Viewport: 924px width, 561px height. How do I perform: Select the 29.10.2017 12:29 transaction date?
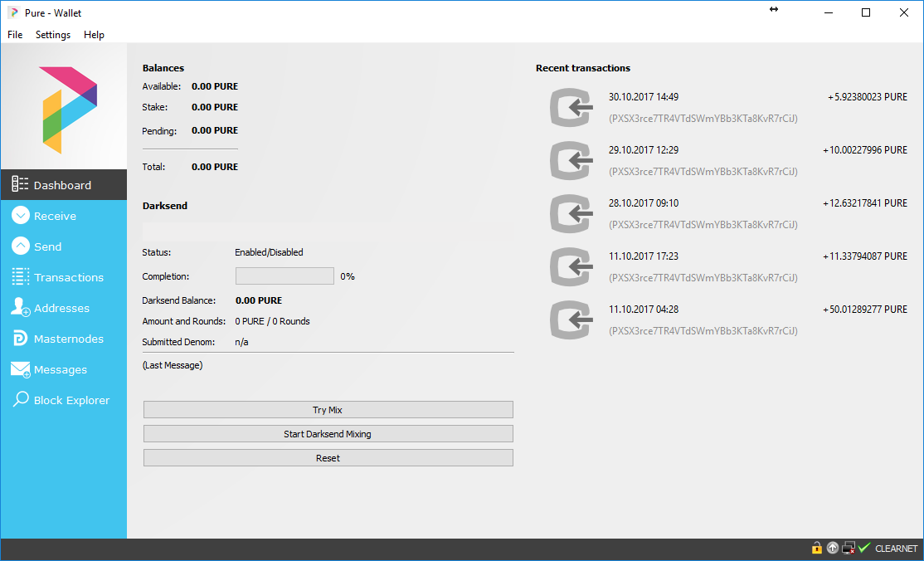[644, 150]
